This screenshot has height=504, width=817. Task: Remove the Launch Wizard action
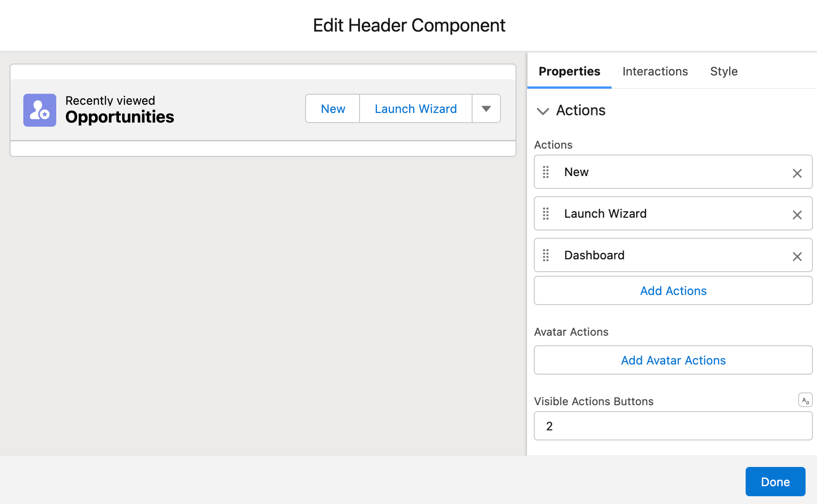797,215
